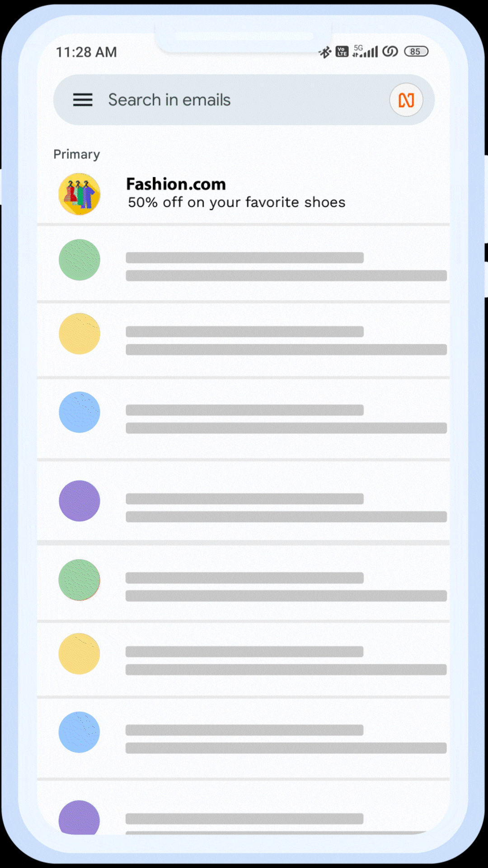
Task: Focus the Search in emails field
Action: (244, 100)
